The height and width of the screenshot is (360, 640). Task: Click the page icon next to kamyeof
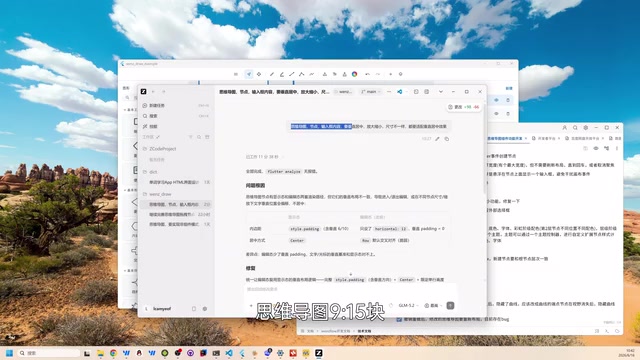point(194,309)
